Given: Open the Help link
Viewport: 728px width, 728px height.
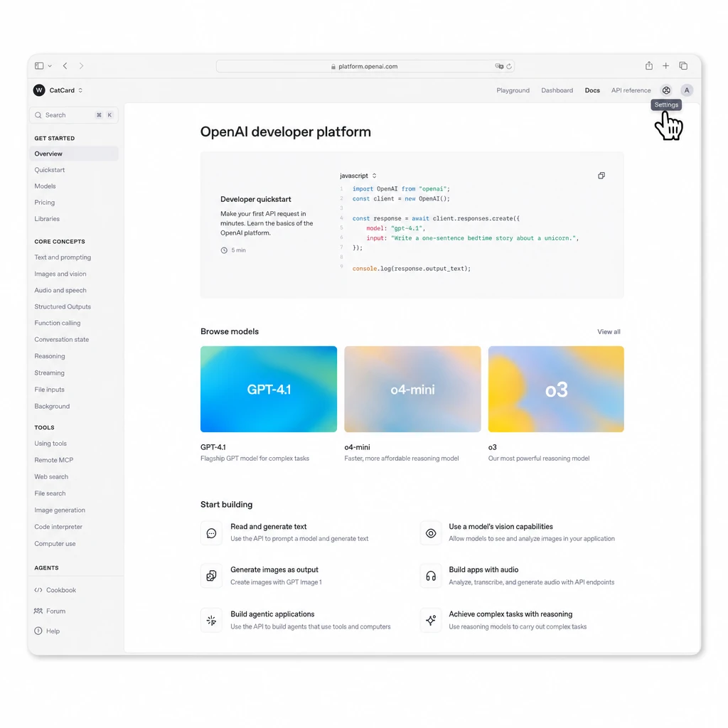Looking at the screenshot, I should tap(47, 631).
